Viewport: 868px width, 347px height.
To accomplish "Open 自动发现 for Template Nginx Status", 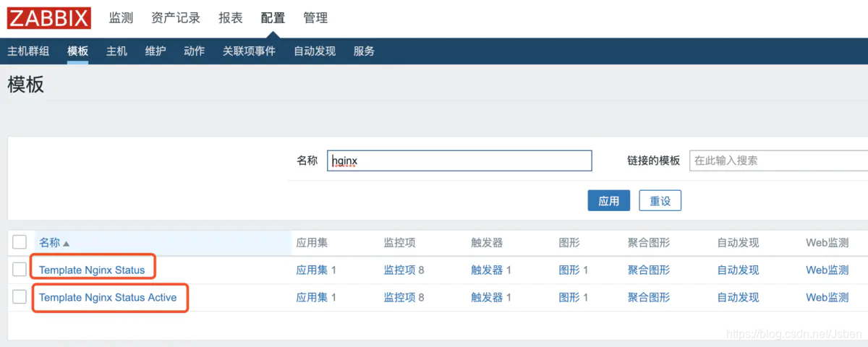I will 738,270.
